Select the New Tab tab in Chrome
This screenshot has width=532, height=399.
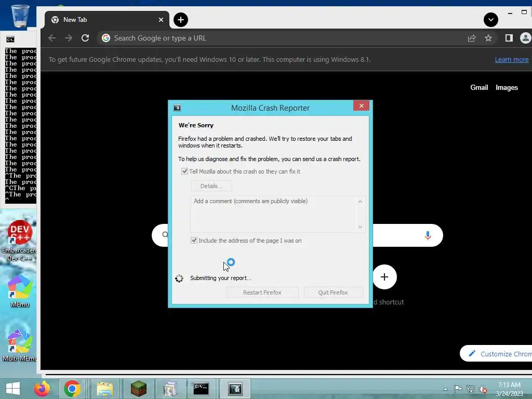pos(107,20)
